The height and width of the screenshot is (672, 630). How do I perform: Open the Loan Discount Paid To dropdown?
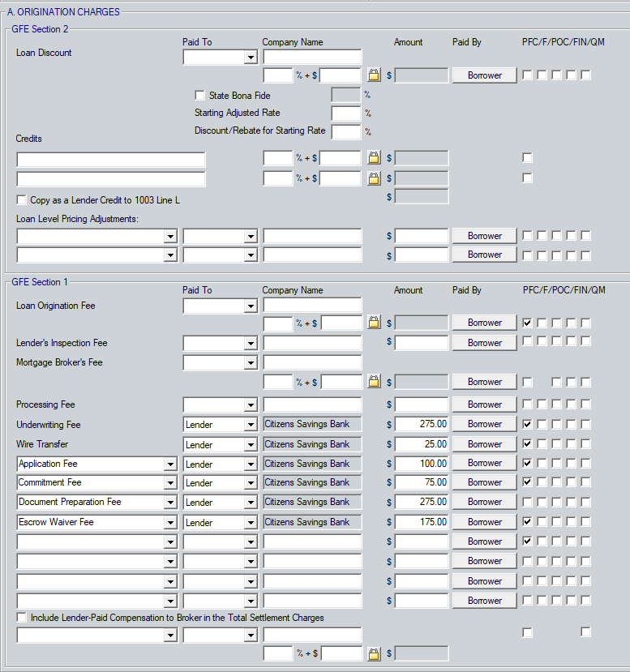[x=251, y=58]
